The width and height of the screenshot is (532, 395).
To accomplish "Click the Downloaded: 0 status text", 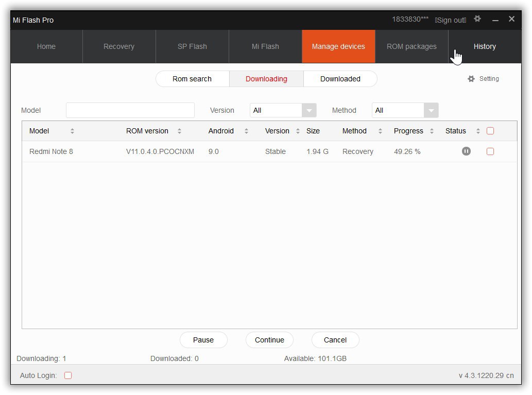I will [x=175, y=358].
